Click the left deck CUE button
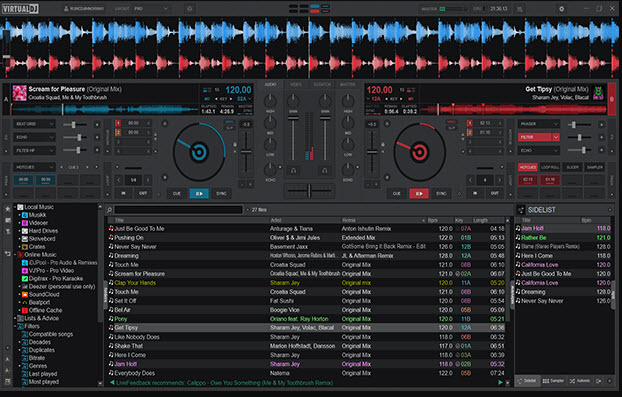The height and width of the screenshot is (397, 622). pyautogui.click(x=177, y=194)
